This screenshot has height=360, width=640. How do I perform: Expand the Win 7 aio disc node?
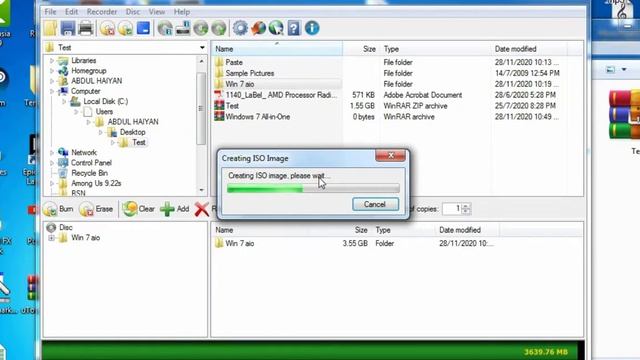(x=51, y=238)
